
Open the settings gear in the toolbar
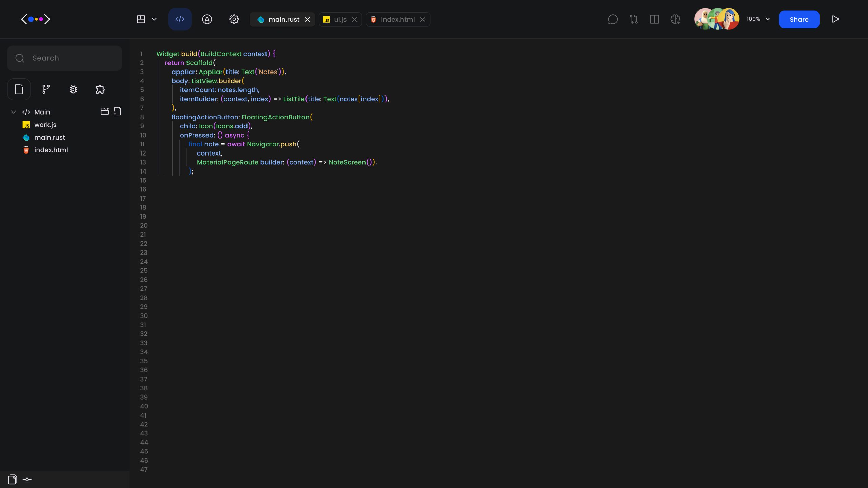click(234, 19)
